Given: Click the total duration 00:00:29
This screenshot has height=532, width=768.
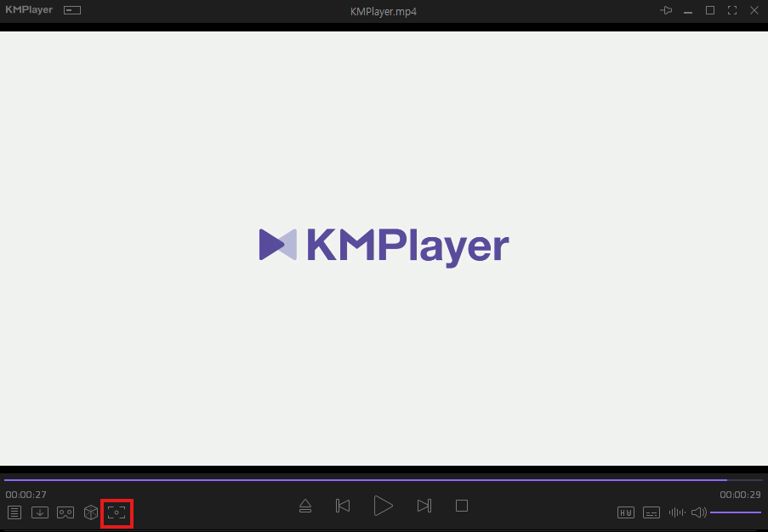Looking at the screenshot, I should [740, 495].
